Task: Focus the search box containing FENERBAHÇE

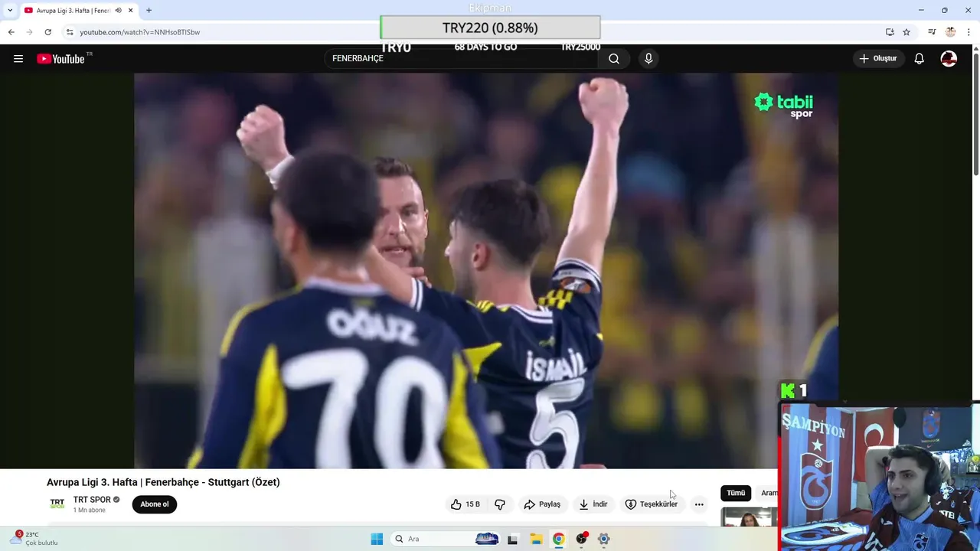Action: (462, 59)
